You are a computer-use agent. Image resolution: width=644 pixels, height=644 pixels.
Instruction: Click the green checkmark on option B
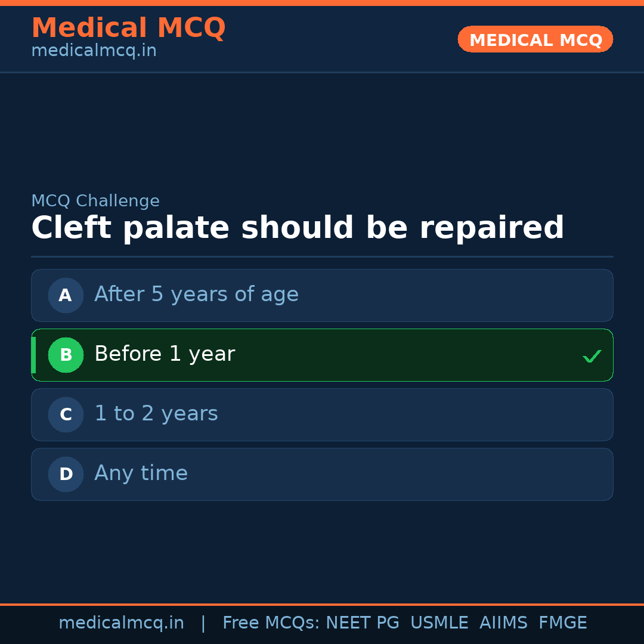[x=592, y=356]
